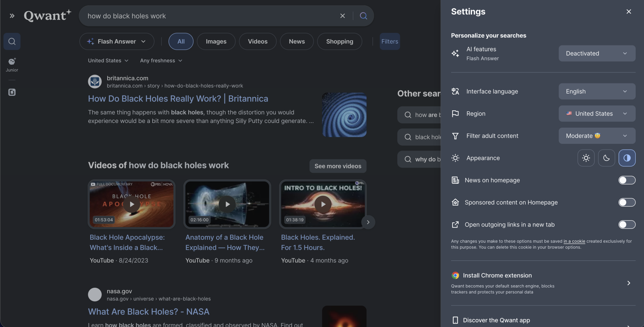Select the All results tab
Image resolution: width=644 pixels, height=327 pixels.
click(181, 42)
